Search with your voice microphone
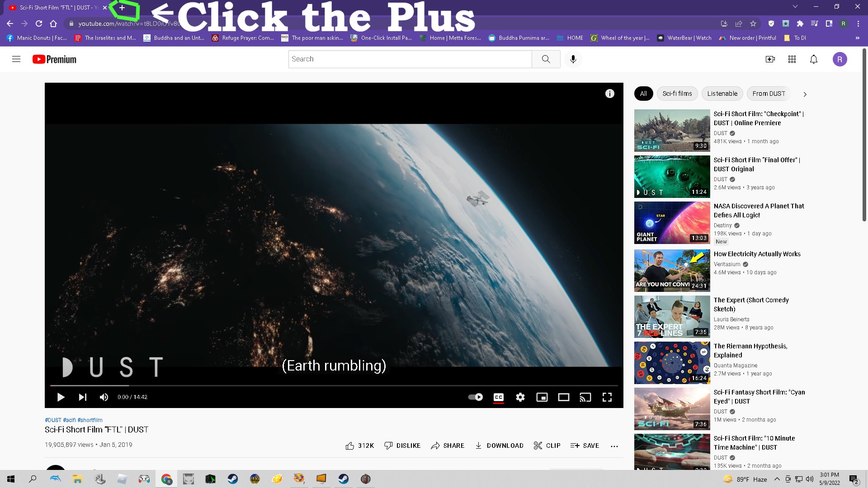The image size is (868, 488). tap(573, 59)
